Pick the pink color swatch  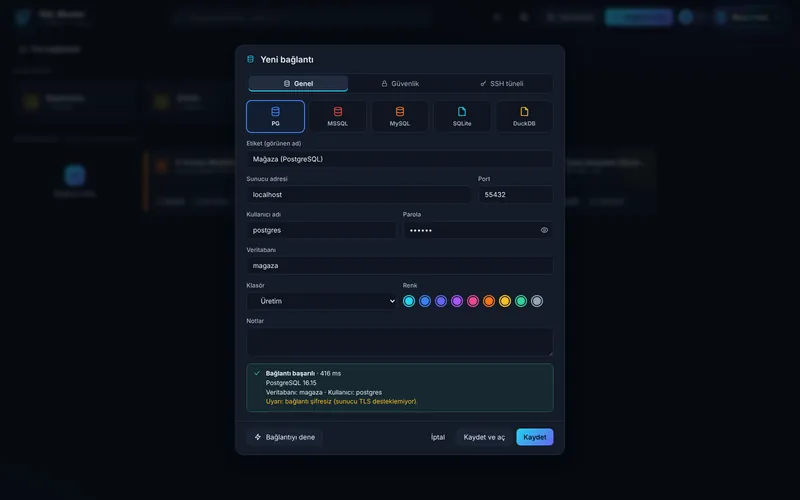(x=473, y=301)
